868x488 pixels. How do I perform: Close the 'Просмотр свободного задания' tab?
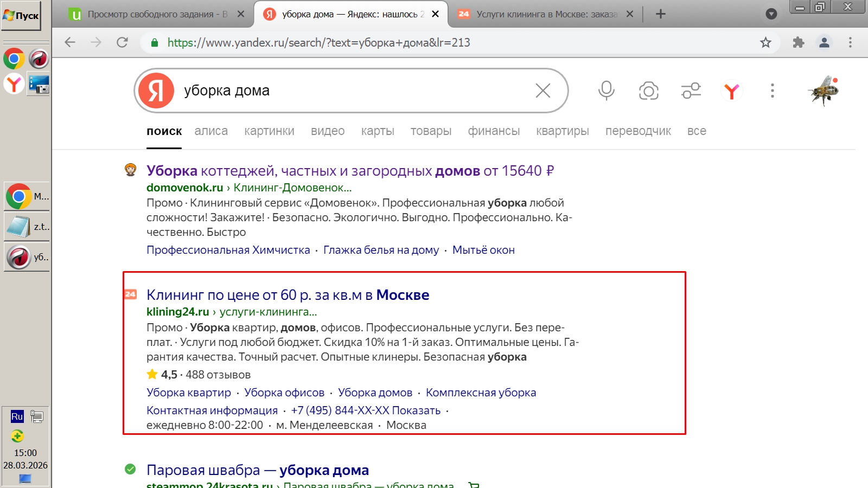[x=241, y=14]
